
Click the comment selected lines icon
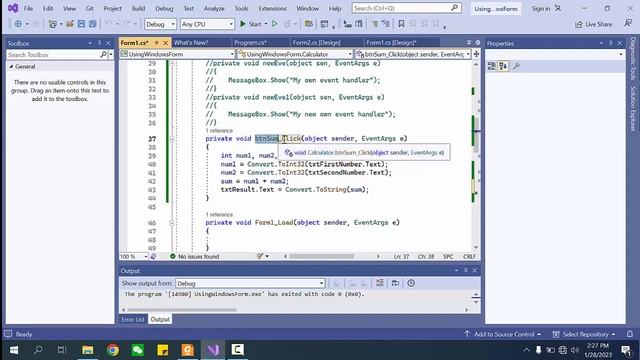tap(374, 24)
